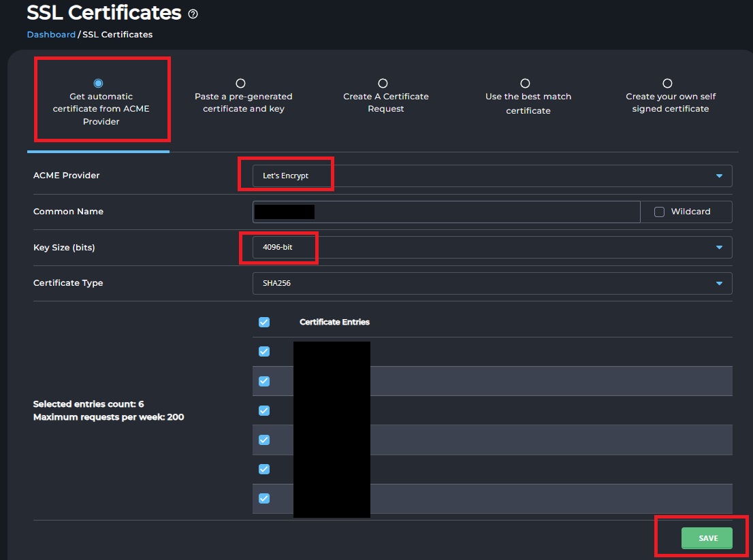Pick Use the best match certificate
The width and height of the screenshot is (753, 560).
tap(526, 84)
